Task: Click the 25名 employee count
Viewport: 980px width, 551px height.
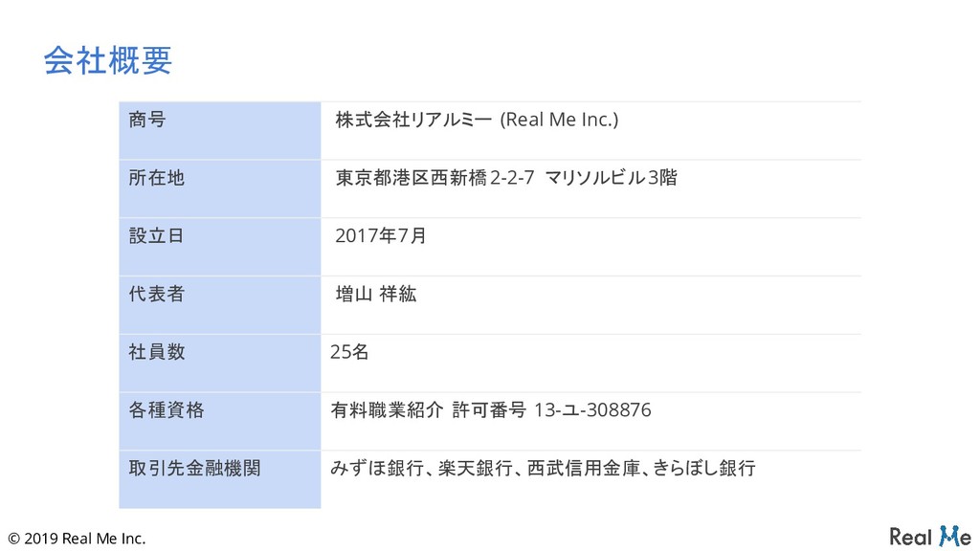Action: pos(348,353)
